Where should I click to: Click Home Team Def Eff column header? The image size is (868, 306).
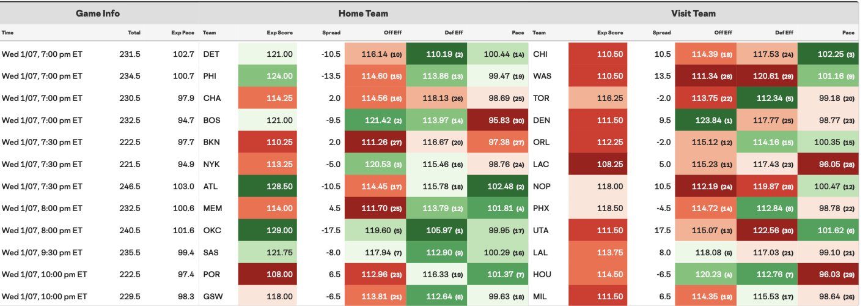[454, 32]
